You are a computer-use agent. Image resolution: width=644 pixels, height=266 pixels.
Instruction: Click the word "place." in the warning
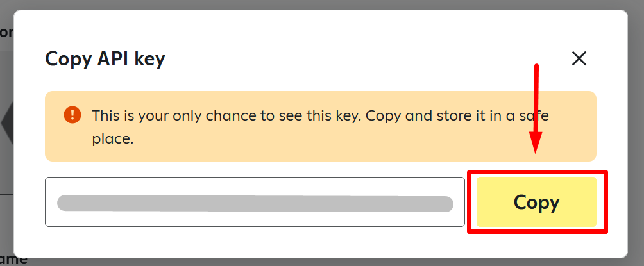tap(113, 139)
